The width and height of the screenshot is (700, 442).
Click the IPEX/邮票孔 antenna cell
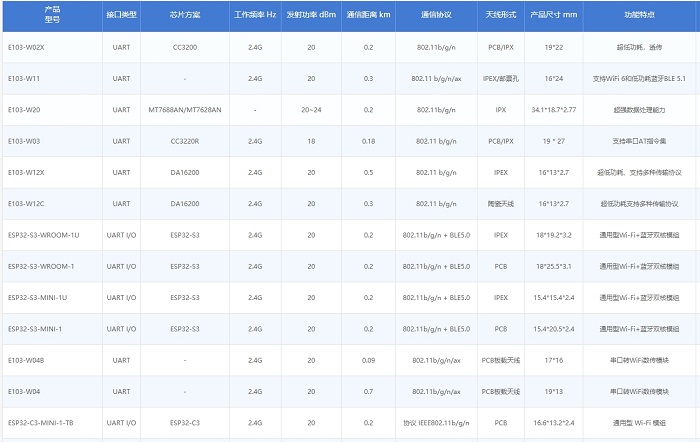(x=501, y=79)
